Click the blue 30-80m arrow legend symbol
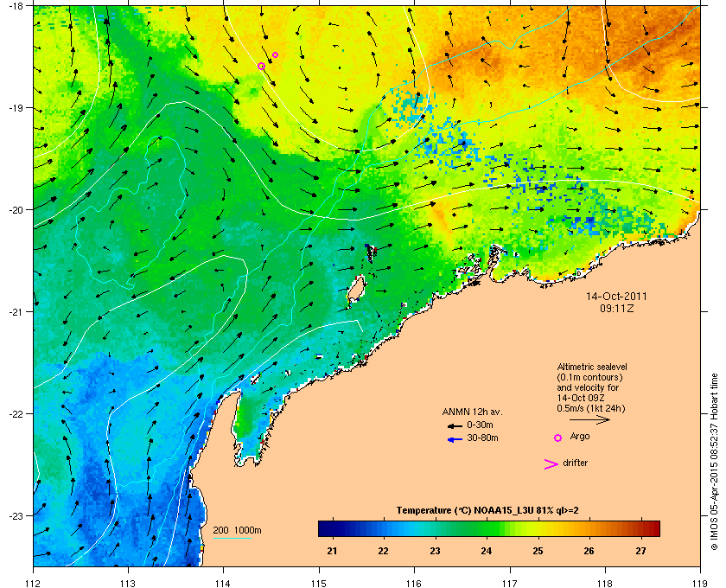This screenshot has width=726, height=588. pos(455,439)
